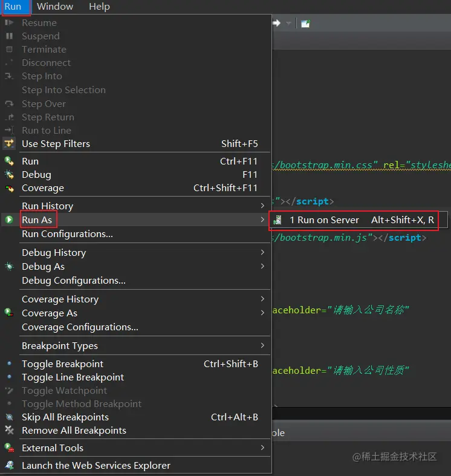Launch the Web Services Explorer
The image size is (451, 476).
click(x=137, y=465)
